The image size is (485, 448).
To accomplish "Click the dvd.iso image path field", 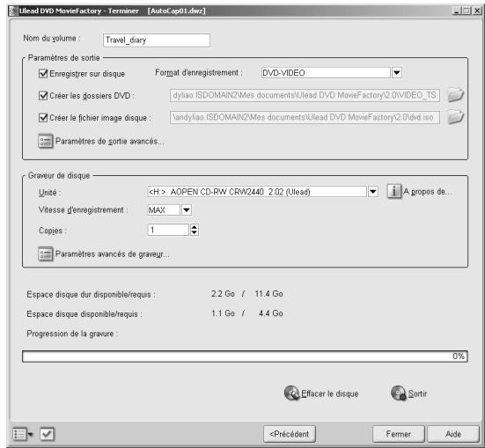I will (x=305, y=117).
